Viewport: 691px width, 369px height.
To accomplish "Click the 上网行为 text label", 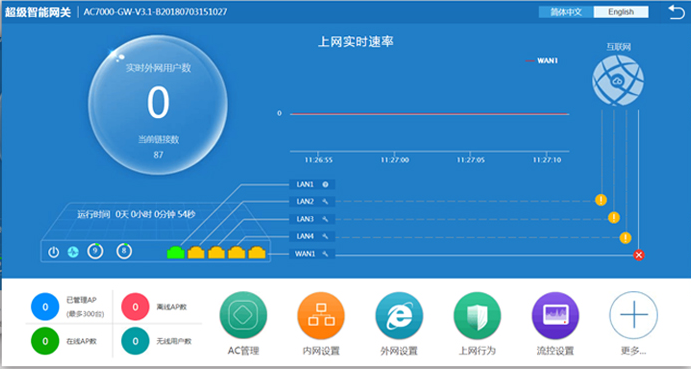I will pos(477,351).
